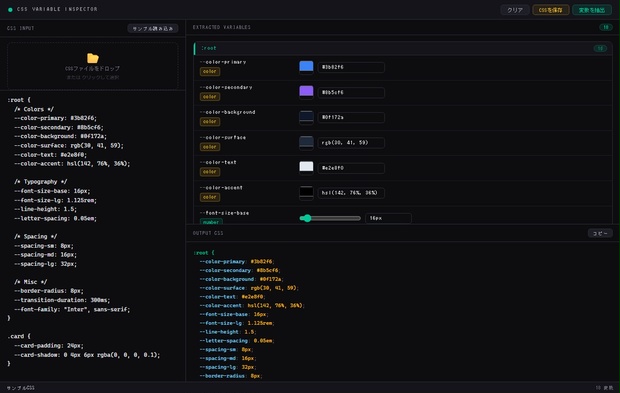Edit the #8b5cf6 value field

tap(351, 93)
